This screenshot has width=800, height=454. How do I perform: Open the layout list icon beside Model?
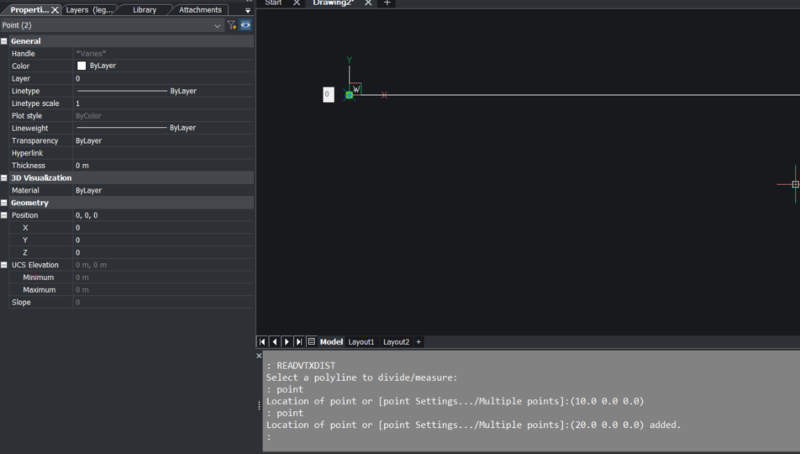point(311,342)
